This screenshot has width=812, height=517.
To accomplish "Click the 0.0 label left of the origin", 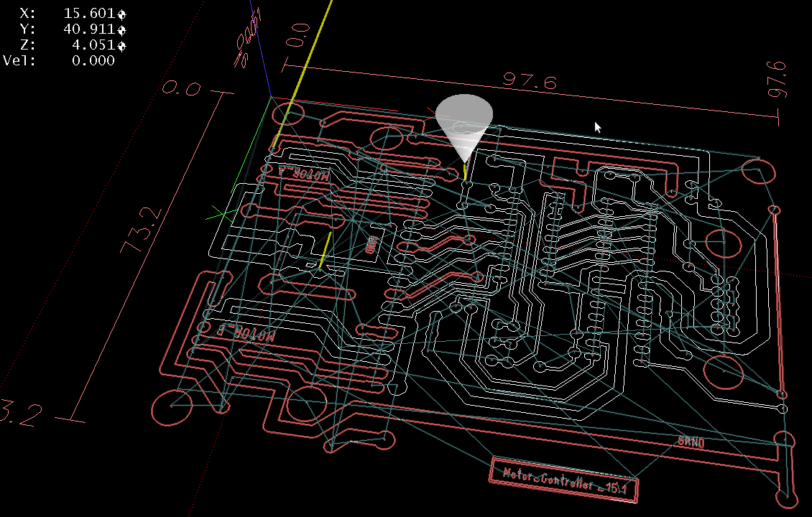I will click(x=180, y=89).
